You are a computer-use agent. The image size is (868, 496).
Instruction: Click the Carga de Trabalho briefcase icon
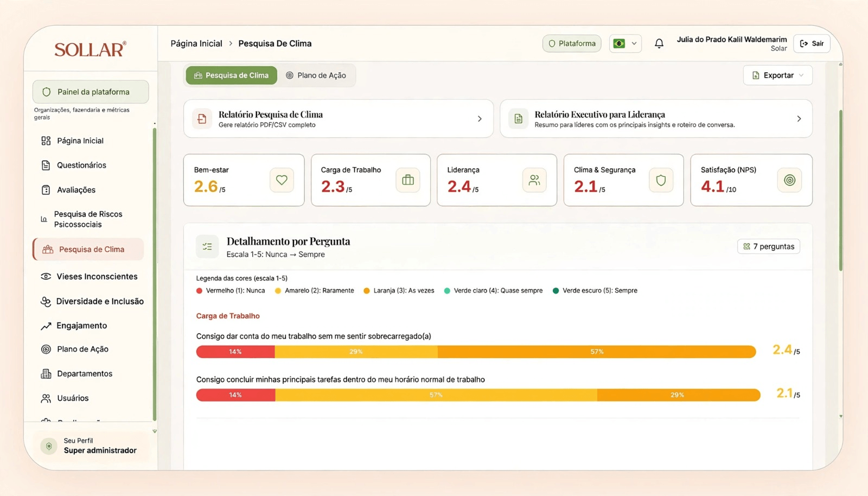tap(408, 180)
